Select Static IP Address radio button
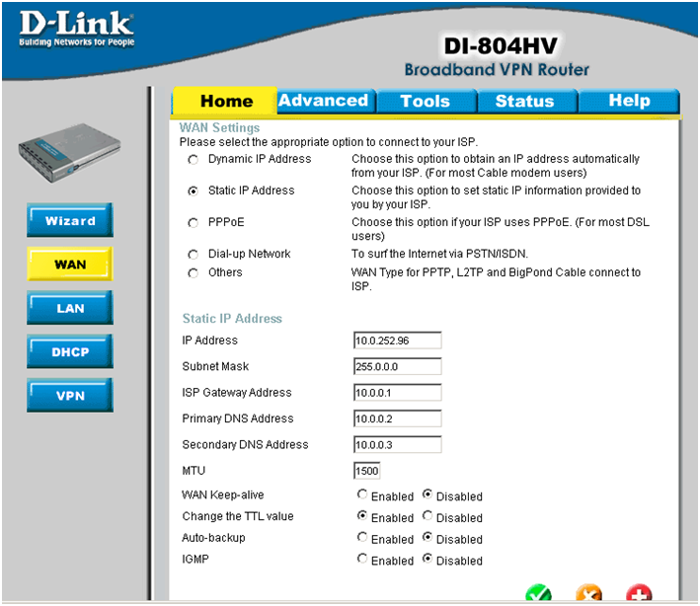This screenshot has width=700, height=606. [x=193, y=191]
